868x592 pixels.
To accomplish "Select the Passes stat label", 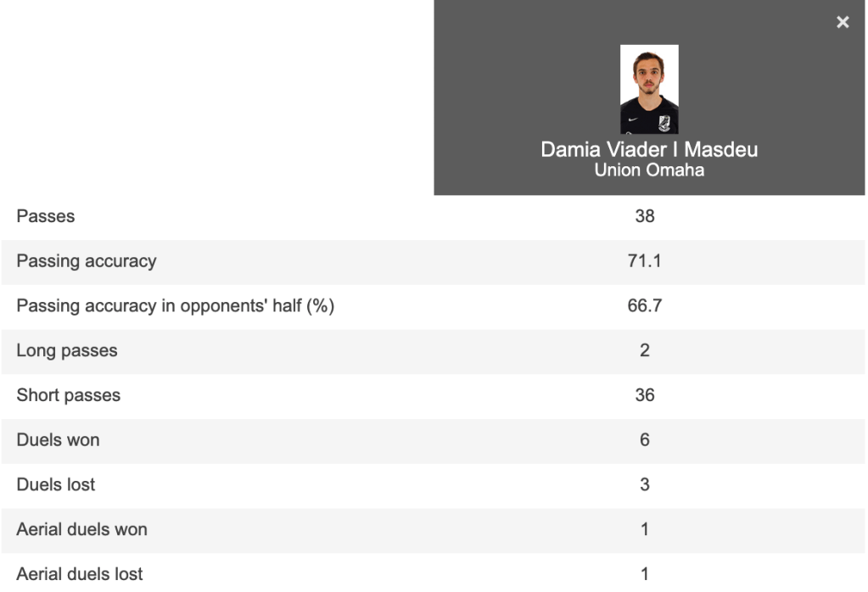I will [46, 216].
